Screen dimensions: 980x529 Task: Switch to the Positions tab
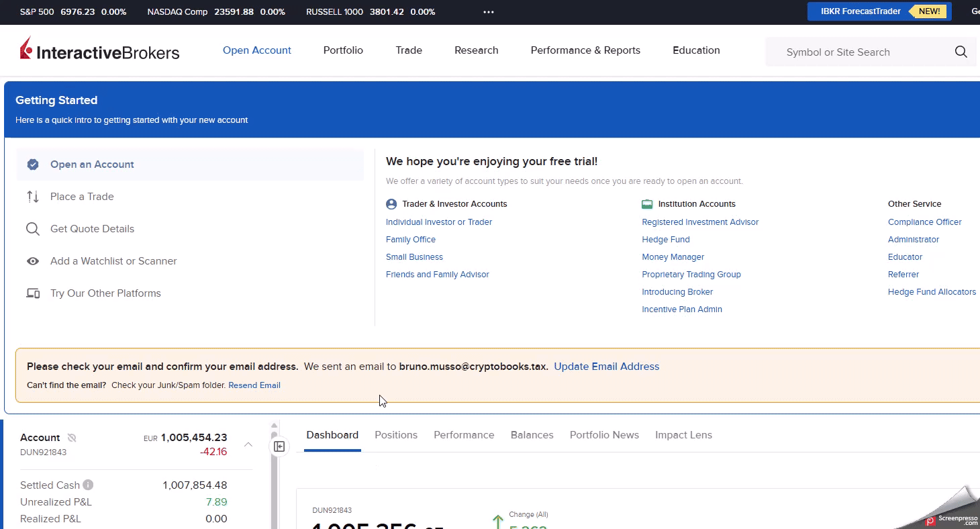click(396, 435)
